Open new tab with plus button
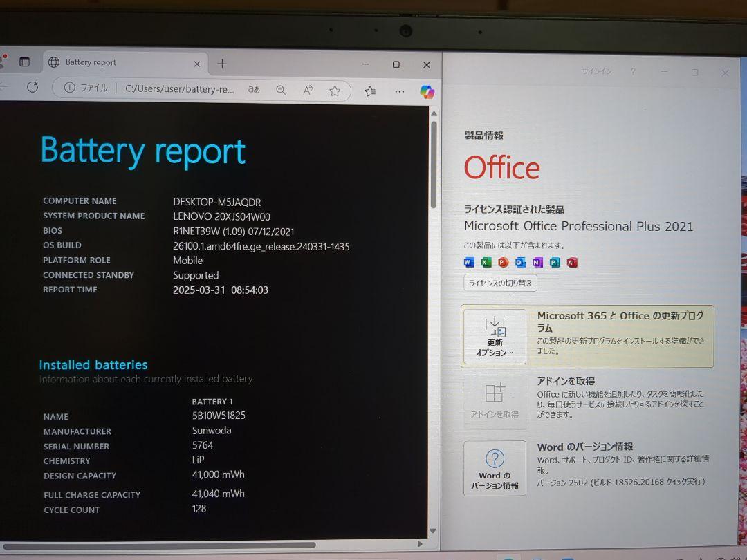This screenshot has height=560, width=747. coord(222,64)
